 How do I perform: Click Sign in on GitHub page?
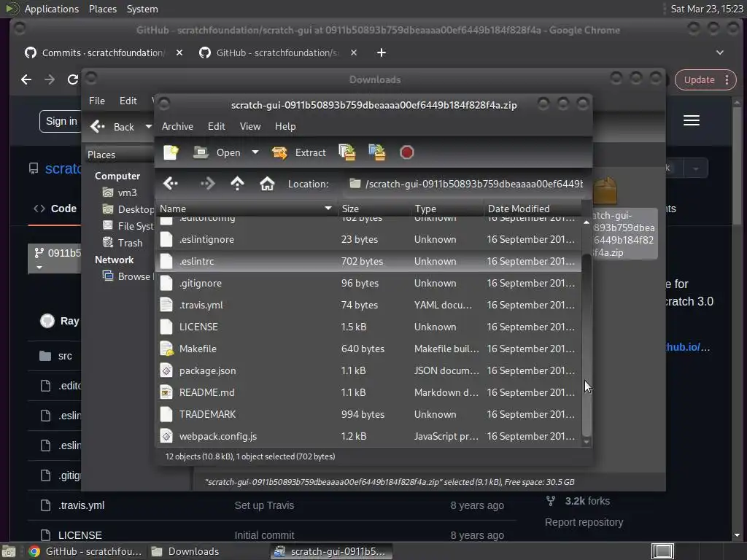(61, 122)
